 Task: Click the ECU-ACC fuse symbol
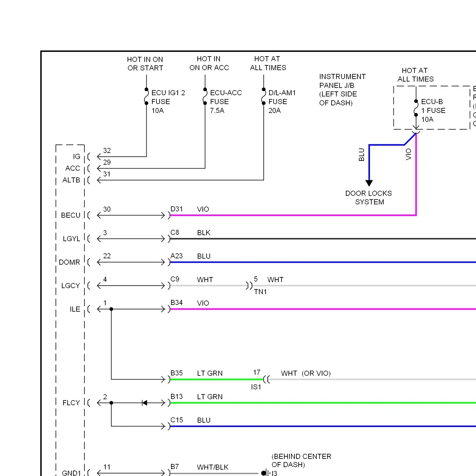pyautogui.click(x=205, y=96)
